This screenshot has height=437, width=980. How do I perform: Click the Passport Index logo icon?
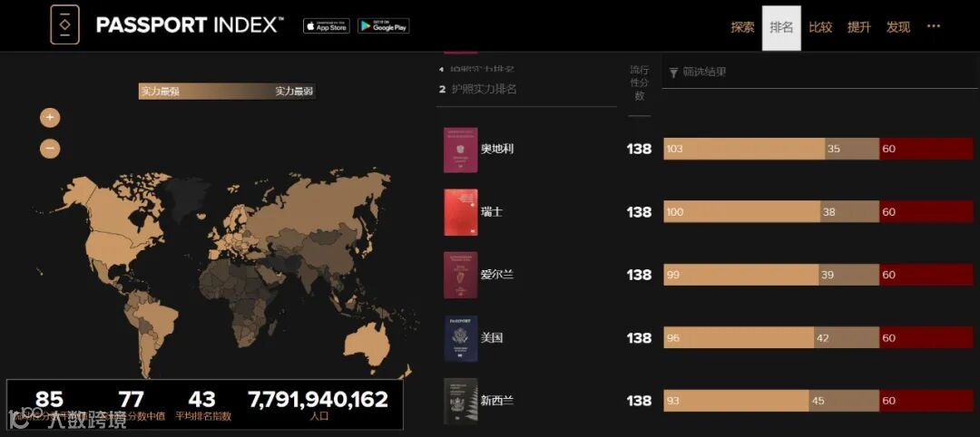65,25
